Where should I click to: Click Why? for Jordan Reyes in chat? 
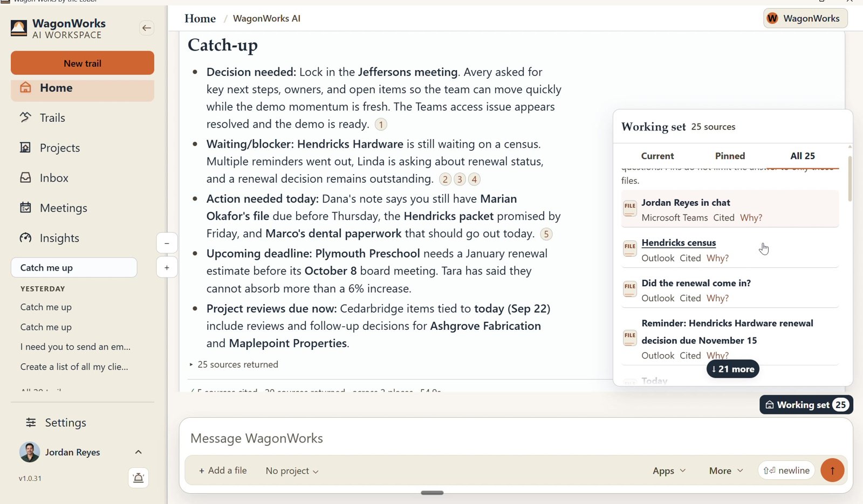pyautogui.click(x=751, y=218)
